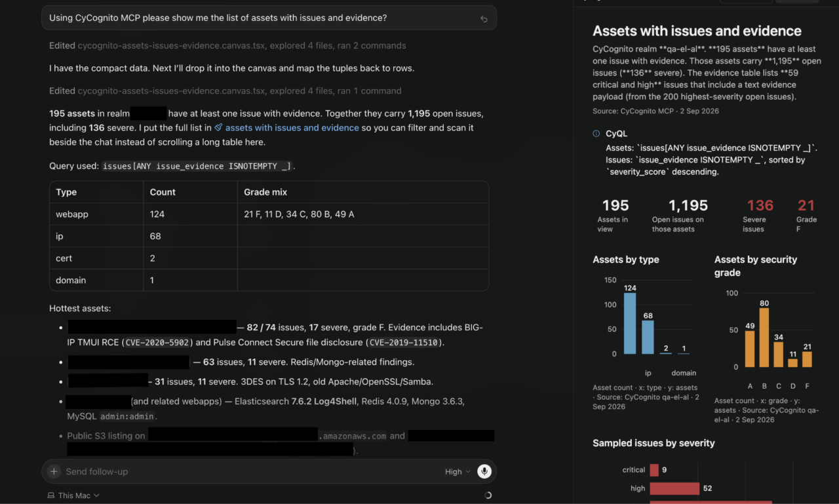Click the info icon beside CyQL
The width and height of the screenshot is (839, 504).
596,134
